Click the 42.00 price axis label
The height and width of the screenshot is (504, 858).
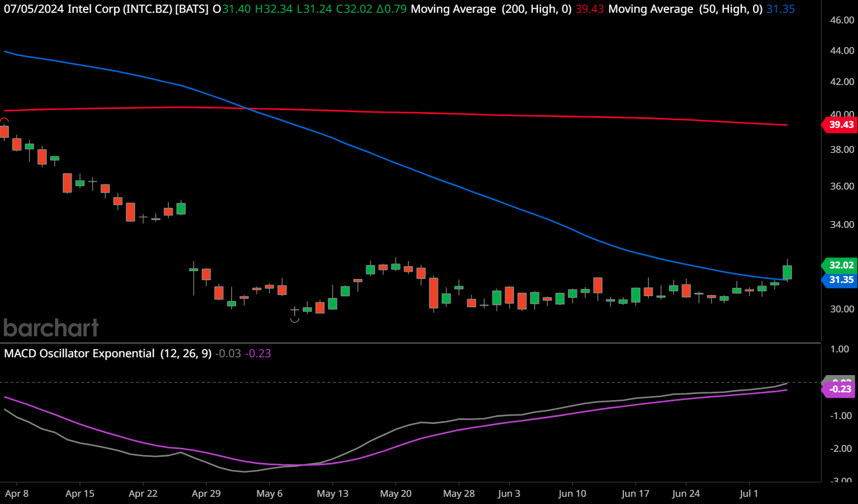coord(842,82)
